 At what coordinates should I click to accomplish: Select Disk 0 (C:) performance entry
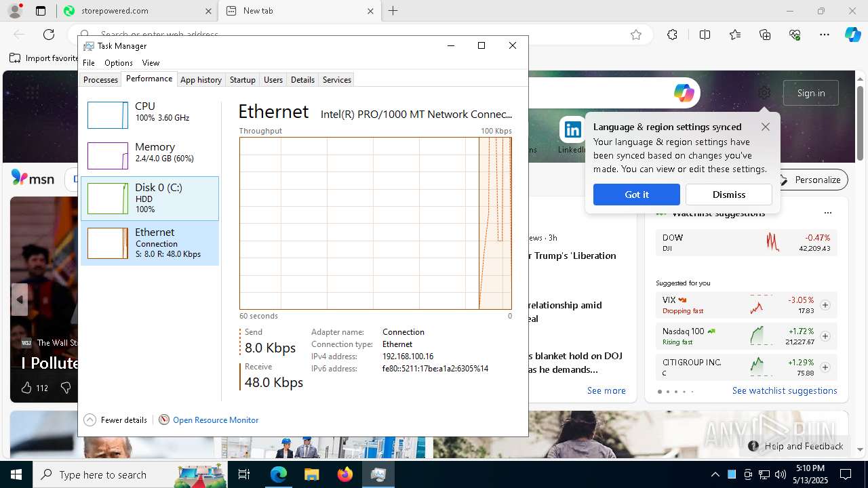[150, 199]
